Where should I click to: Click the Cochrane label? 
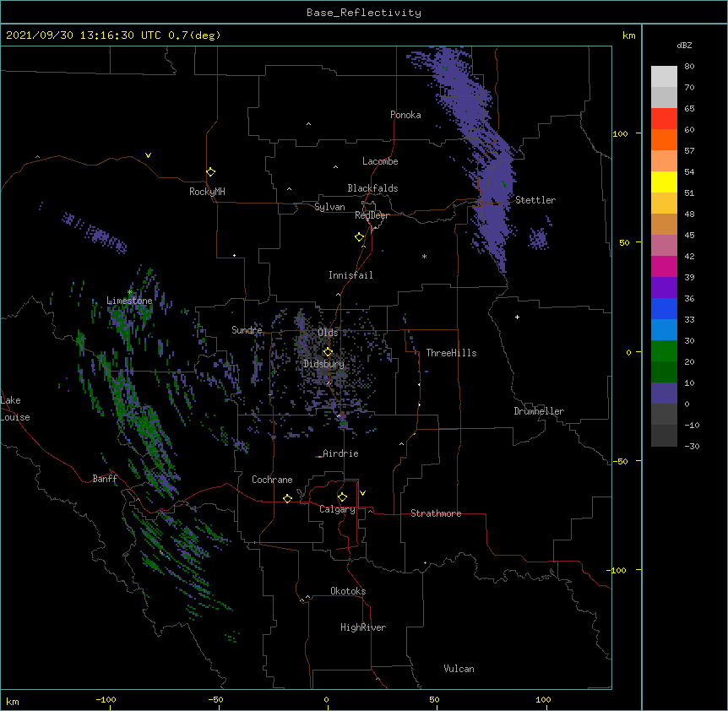pos(272,480)
